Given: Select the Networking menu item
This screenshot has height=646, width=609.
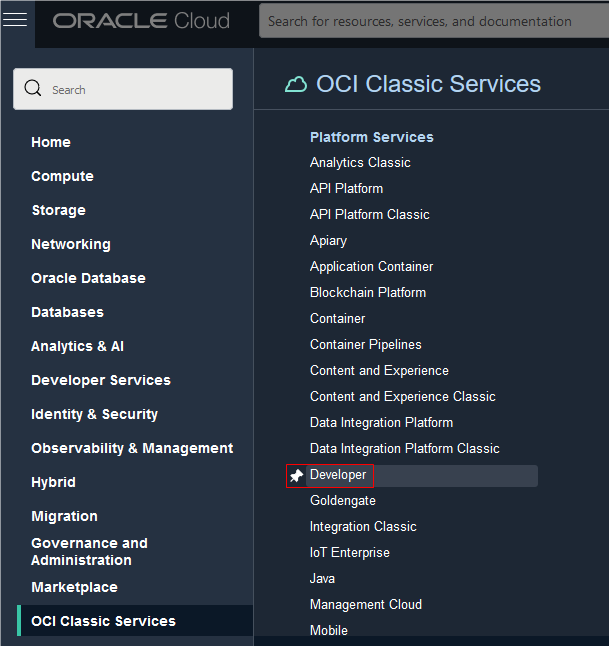Looking at the screenshot, I should pyautogui.click(x=71, y=244).
